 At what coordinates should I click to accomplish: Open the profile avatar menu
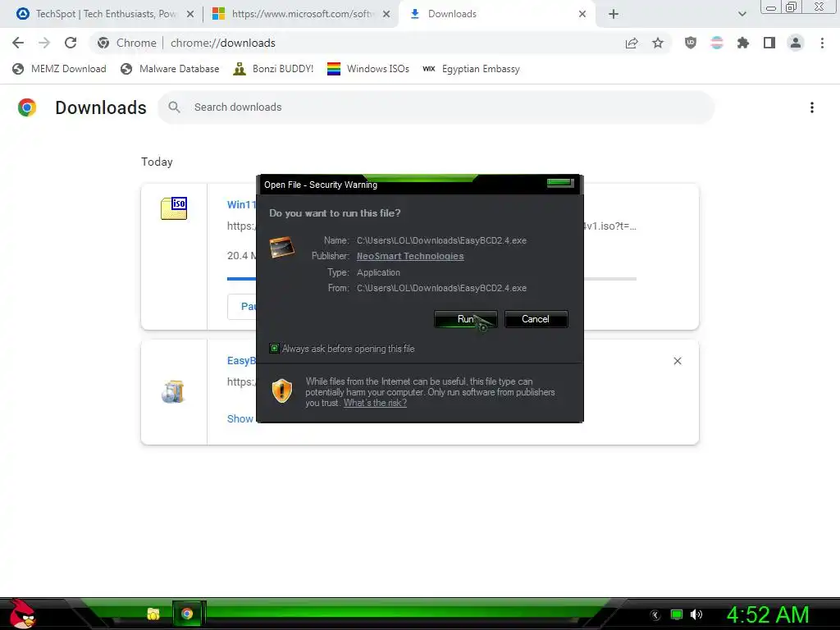tap(796, 43)
